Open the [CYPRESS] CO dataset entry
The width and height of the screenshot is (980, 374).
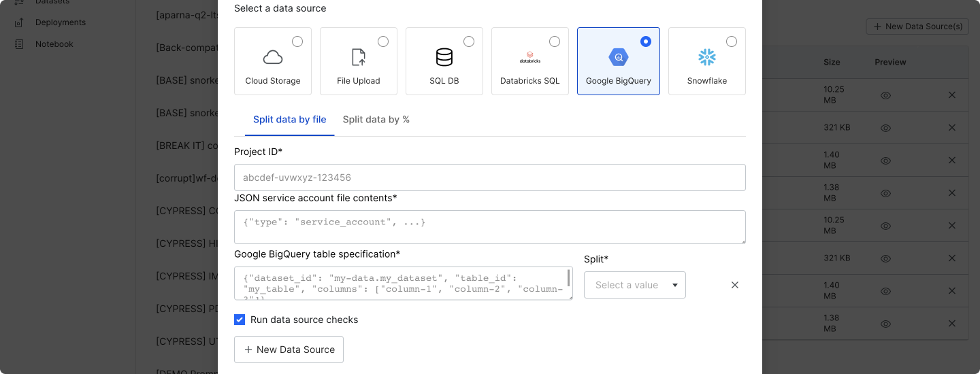point(187,211)
